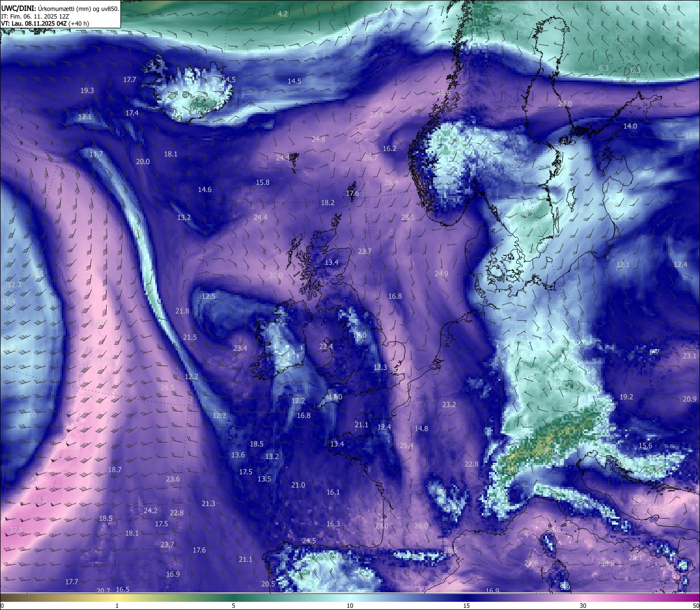Click the 21.0 map value
The image size is (700, 610).
(298, 485)
